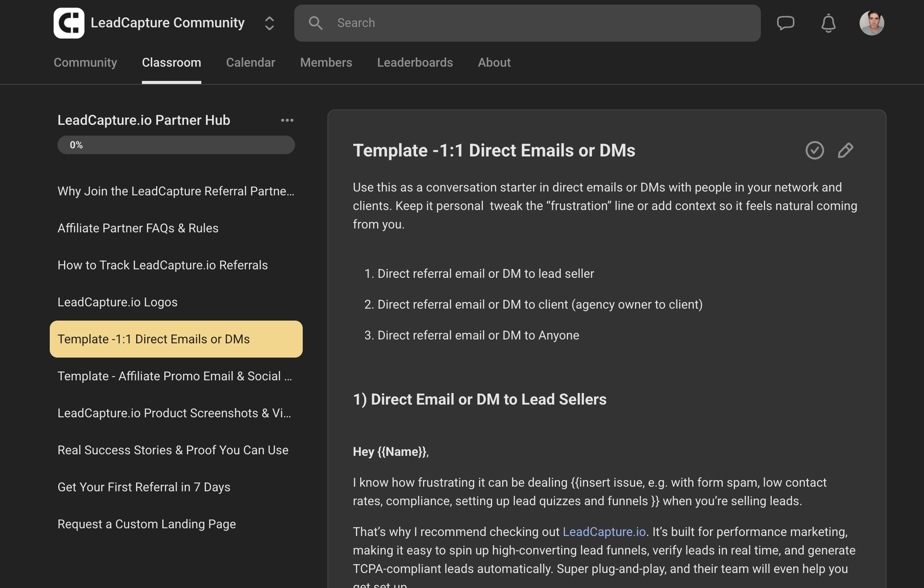The width and height of the screenshot is (924, 588).
Task: Select the Classroom tab
Action: coord(172,62)
